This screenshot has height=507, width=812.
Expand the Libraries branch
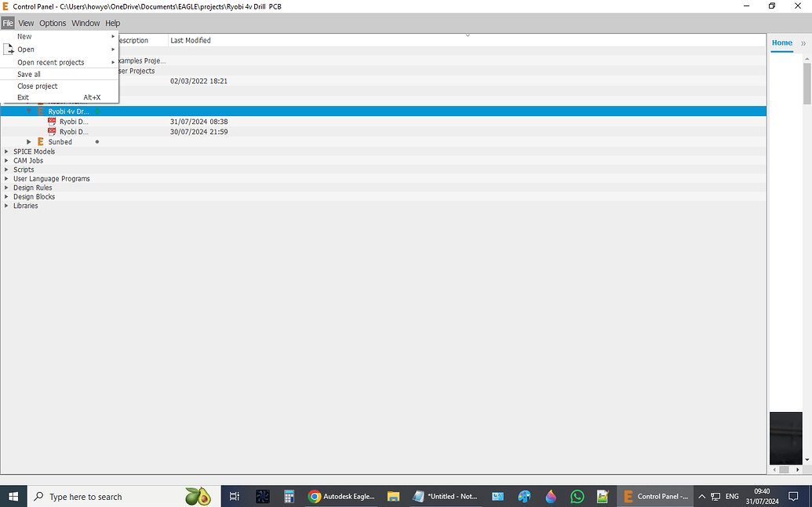6,206
